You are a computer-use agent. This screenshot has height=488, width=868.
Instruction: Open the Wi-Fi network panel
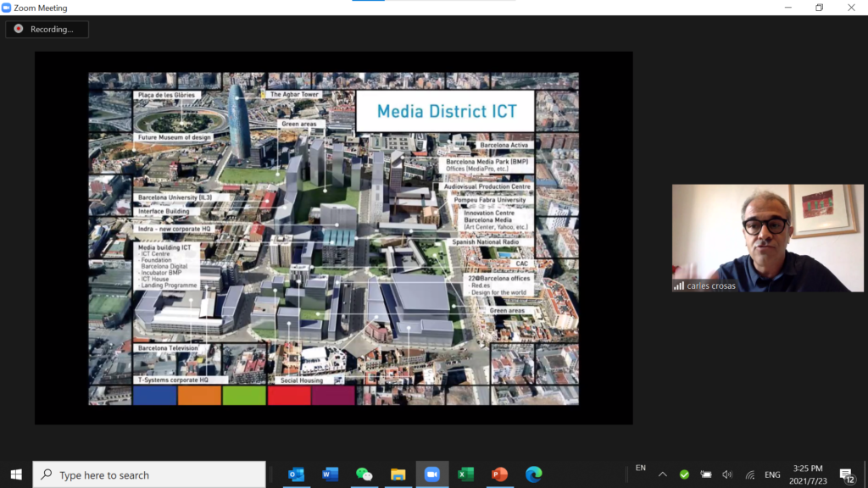(749, 474)
